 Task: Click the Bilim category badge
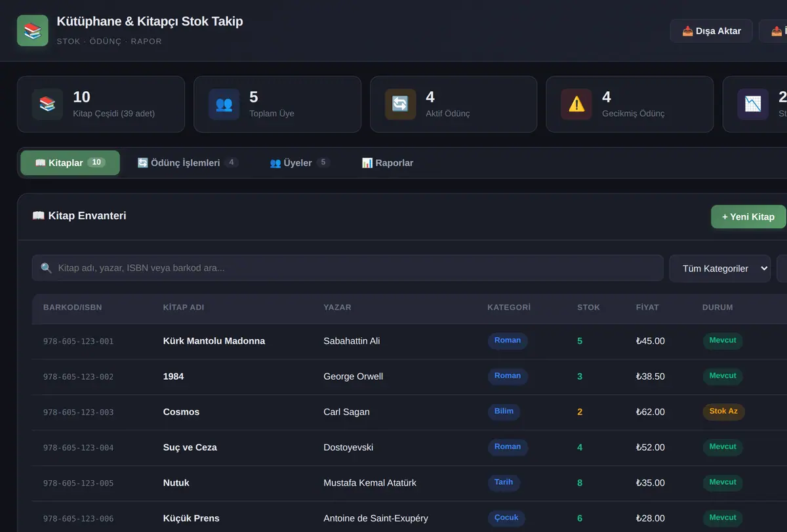pos(504,411)
